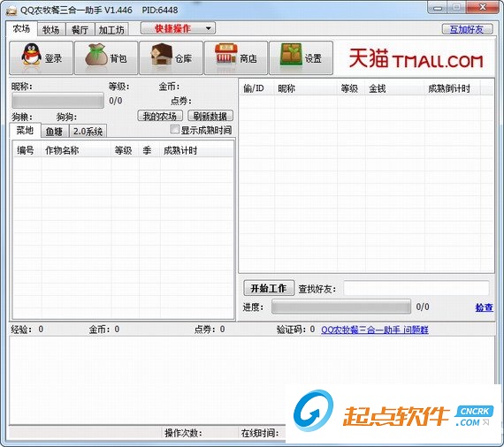Screen dimensions: 504x447
Task: Click friends list 等级 column header
Action: pos(351,88)
